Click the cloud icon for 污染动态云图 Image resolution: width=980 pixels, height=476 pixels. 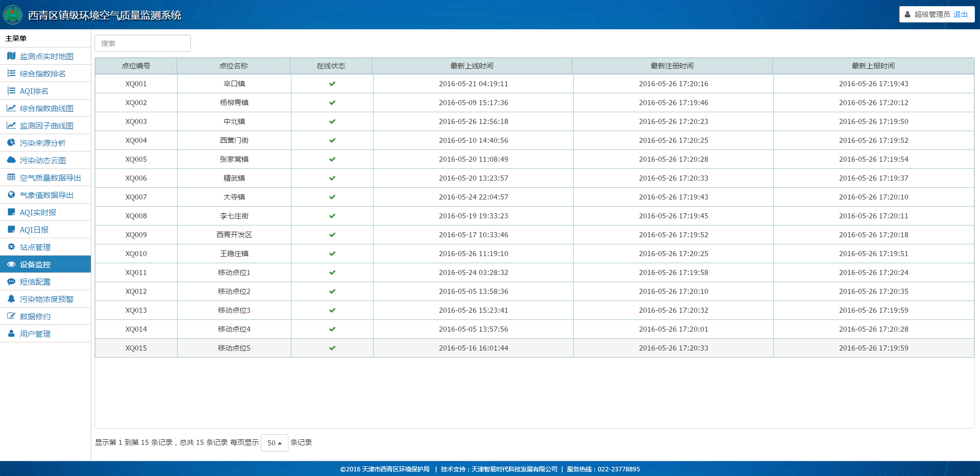tap(11, 160)
